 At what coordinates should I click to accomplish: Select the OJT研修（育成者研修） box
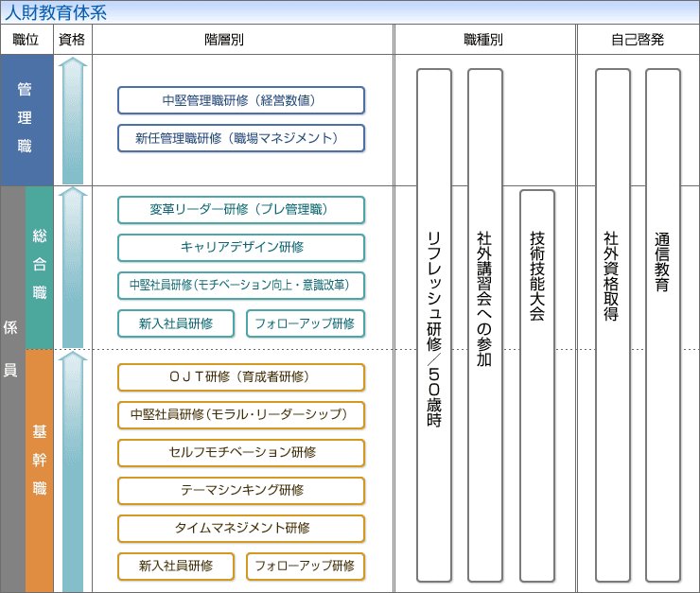click(241, 377)
